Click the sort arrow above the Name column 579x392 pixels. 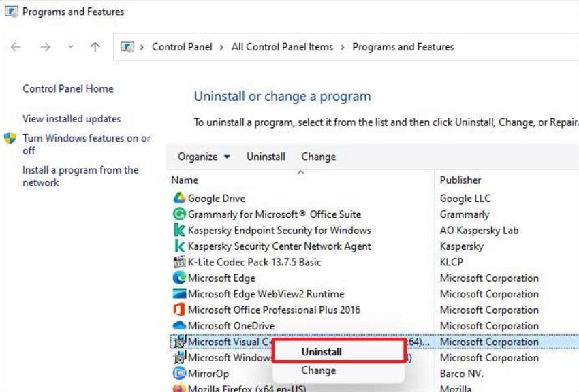click(300, 172)
